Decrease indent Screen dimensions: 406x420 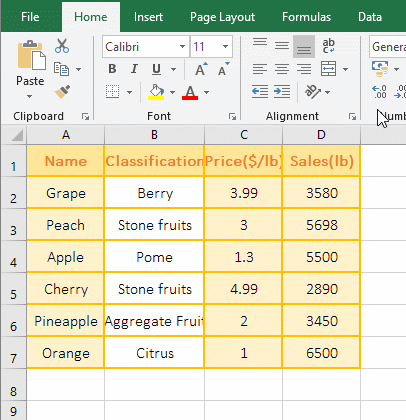[x=260, y=92]
